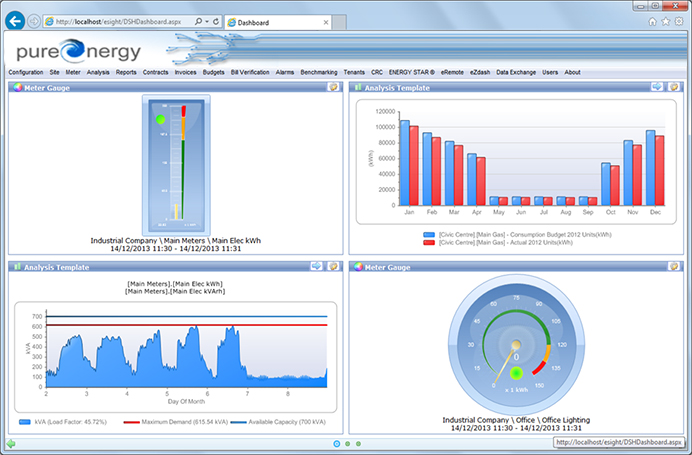This screenshot has height=455, width=692.
Task: Click blue arrow icon in kVA chart panel
Action: (x=316, y=266)
